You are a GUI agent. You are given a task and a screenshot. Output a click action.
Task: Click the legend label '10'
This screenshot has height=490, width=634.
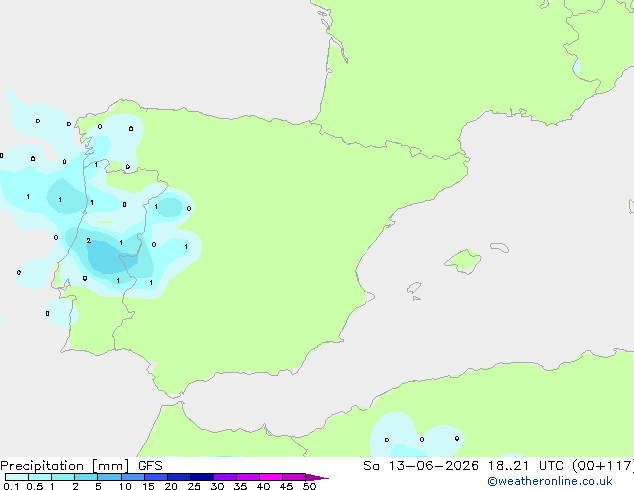(125, 486)
